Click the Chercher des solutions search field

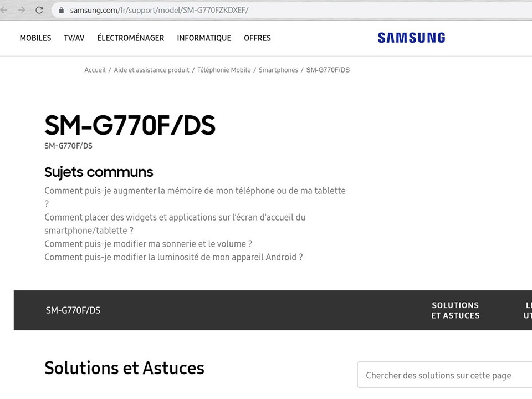[x=444, y=375]
